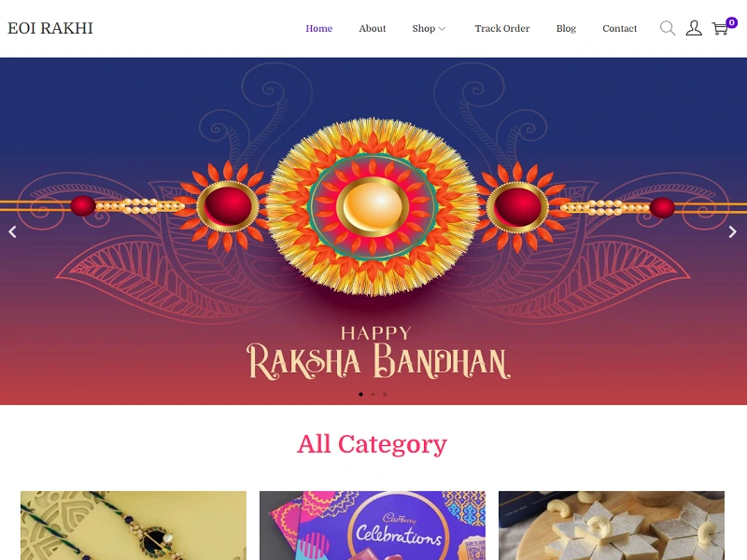Open the Shop menu item

424,29
